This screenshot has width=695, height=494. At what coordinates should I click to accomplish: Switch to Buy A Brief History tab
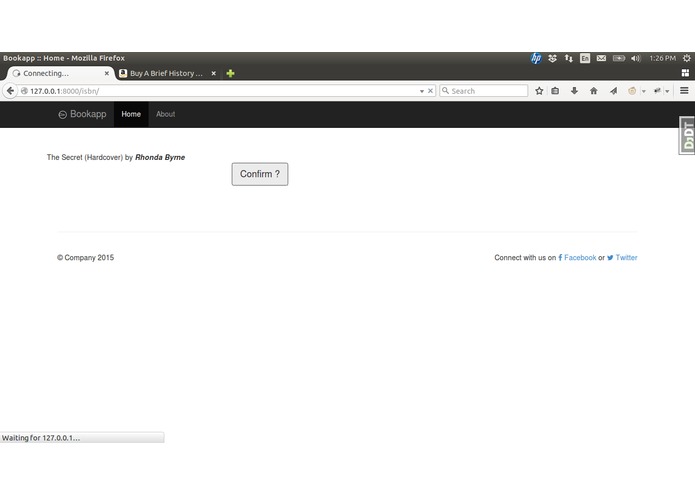click(x=166, y=73)
